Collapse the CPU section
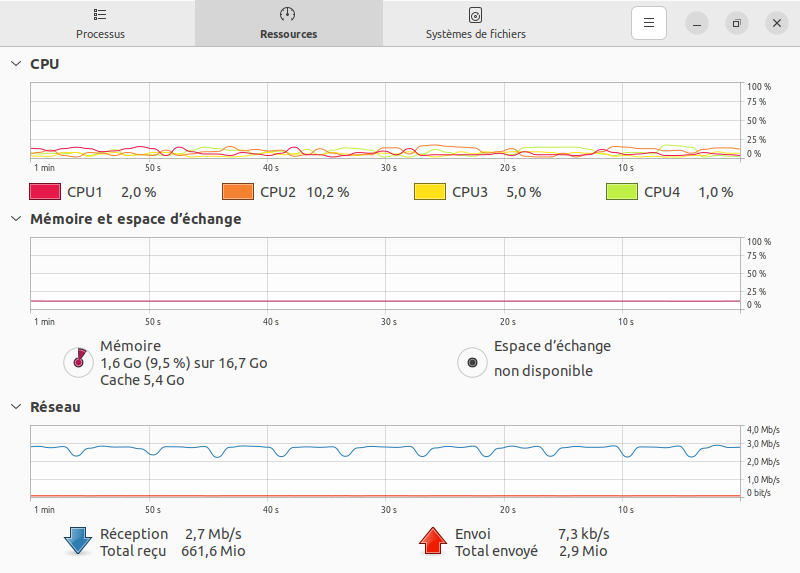This screenshot has height=573, width=800. (15, 64)
